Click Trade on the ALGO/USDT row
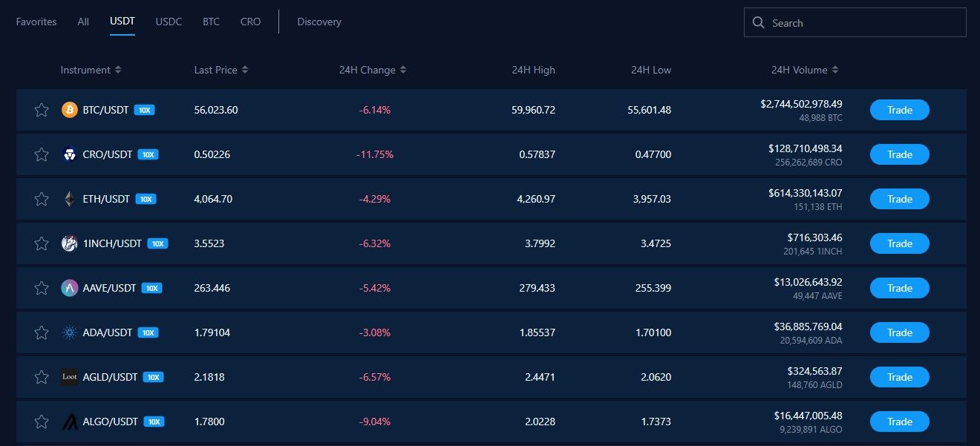The image size is (980, 446). [899, 422]
